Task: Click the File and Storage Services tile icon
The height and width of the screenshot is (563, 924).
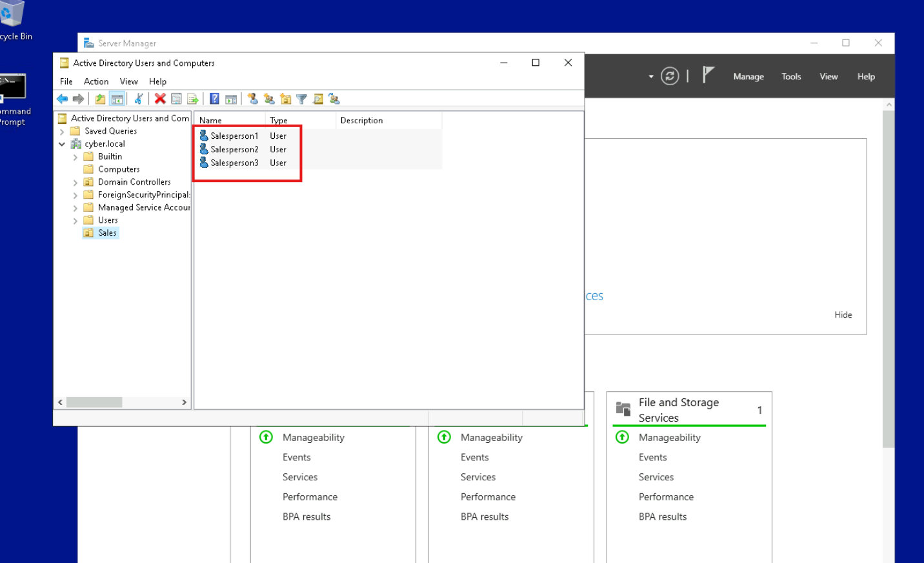Action: 623,409
